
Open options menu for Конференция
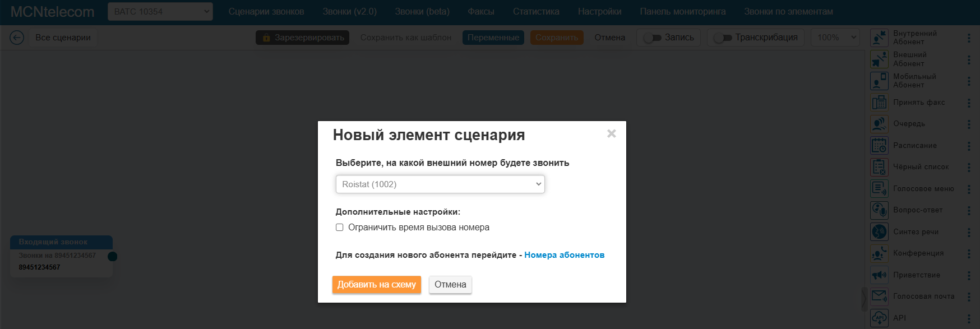click(969, 253)
